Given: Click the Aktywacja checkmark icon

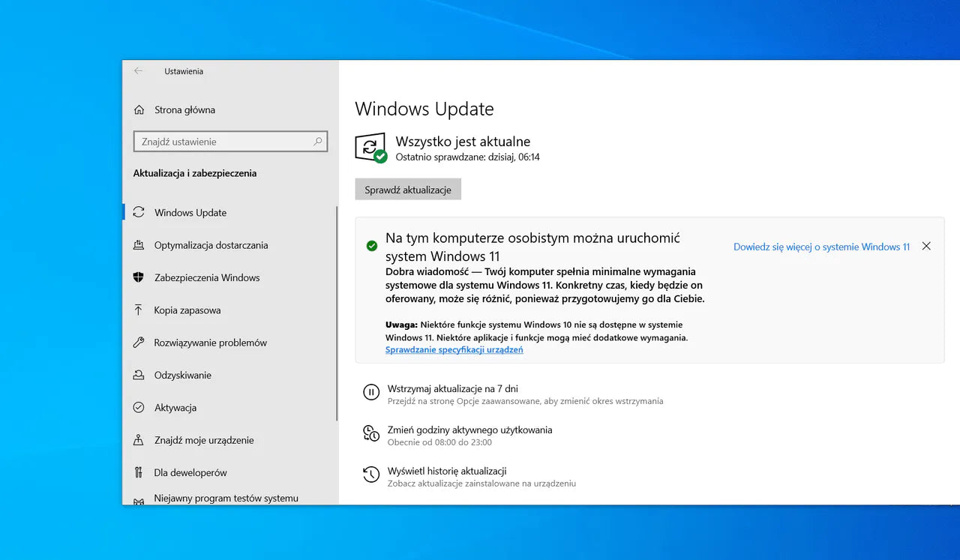Looking at the screenshot, I should (139, 407).
